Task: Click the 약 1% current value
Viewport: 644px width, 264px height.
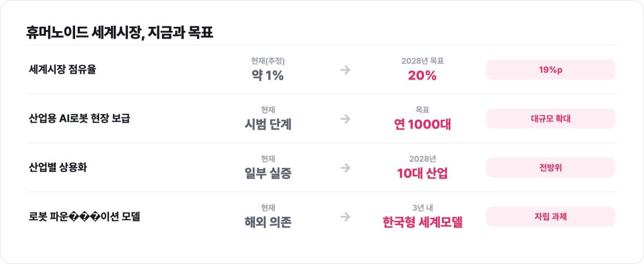Action: (x=267, y=76)
